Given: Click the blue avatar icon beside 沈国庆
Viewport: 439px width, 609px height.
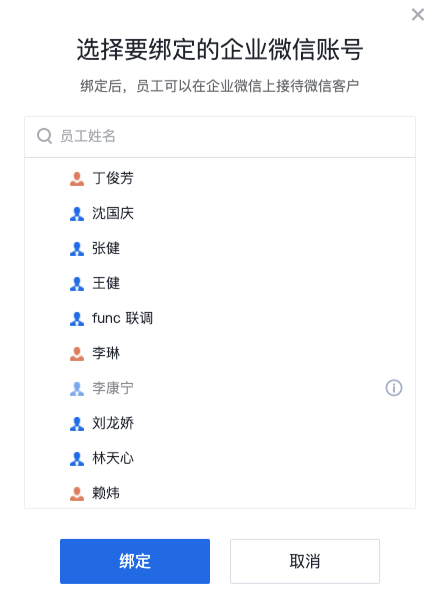Looking at the screenshot, I should [x=77, y=214].
